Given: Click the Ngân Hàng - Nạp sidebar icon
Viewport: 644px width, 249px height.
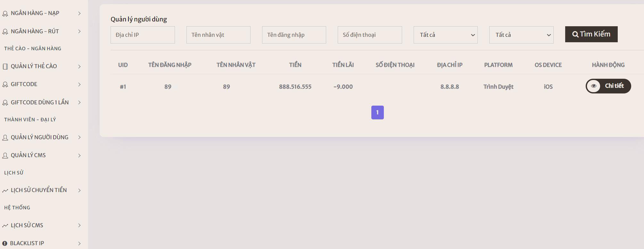Looking at the screenshot, I should pyautogui.click(x=5, y=13).
